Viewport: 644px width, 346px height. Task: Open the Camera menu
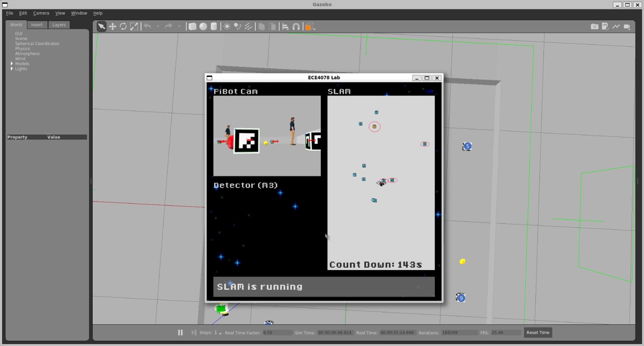(x=41, y=13)
